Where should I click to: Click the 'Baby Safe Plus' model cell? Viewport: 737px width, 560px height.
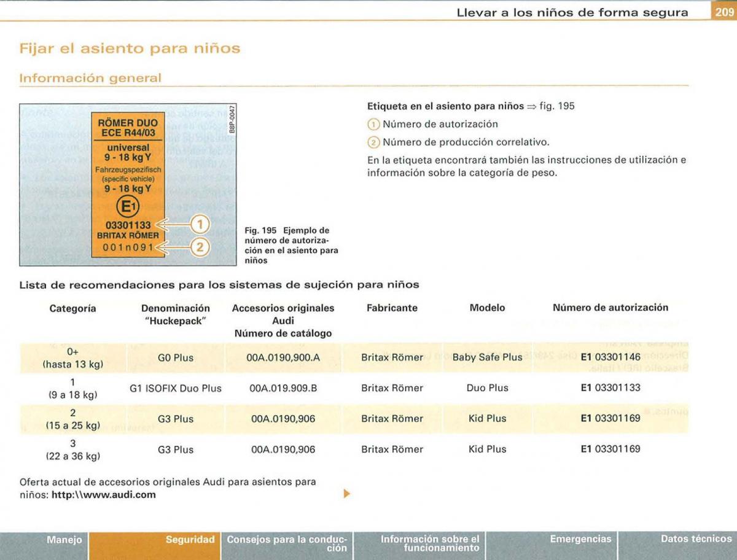[487, 357]
